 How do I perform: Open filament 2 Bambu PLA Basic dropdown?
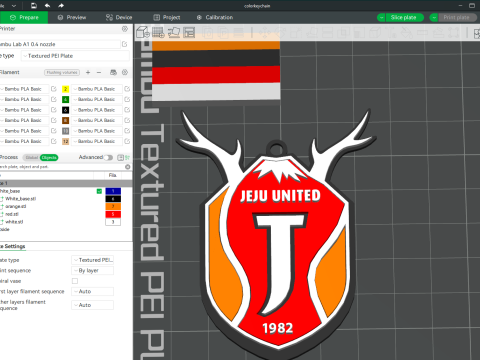click(x=97, y=89)
